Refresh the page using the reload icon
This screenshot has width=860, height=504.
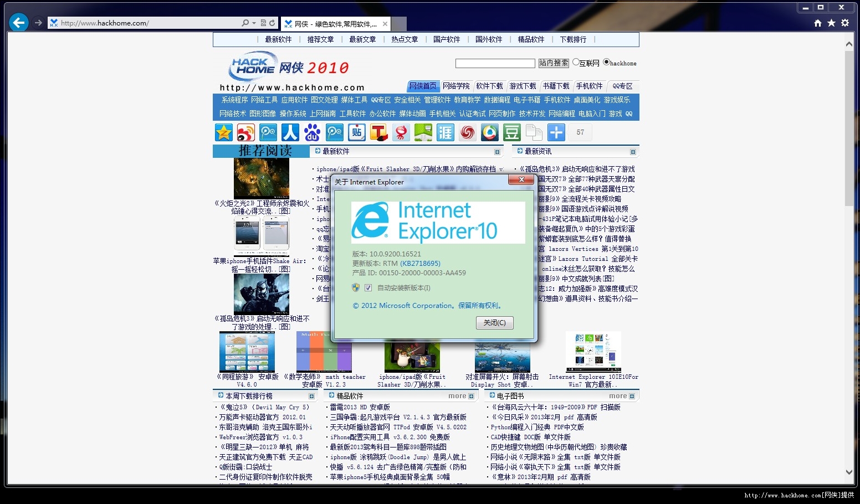[272, 23]
